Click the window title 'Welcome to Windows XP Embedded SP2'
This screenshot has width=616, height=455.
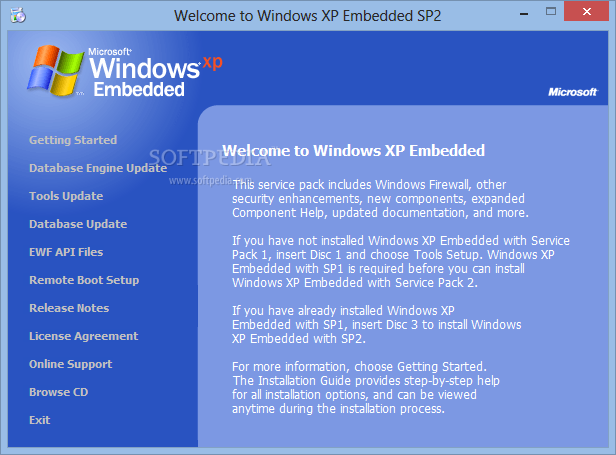click(x=308, y=16)
